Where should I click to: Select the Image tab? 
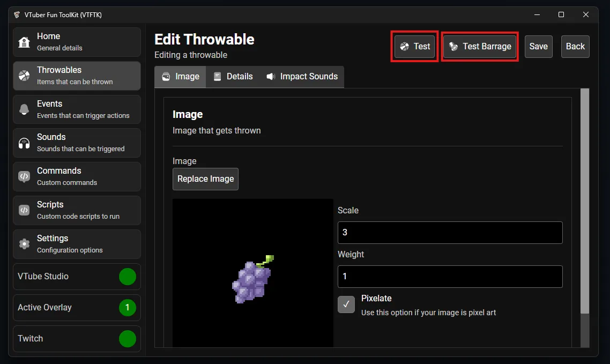click(181, 77)
